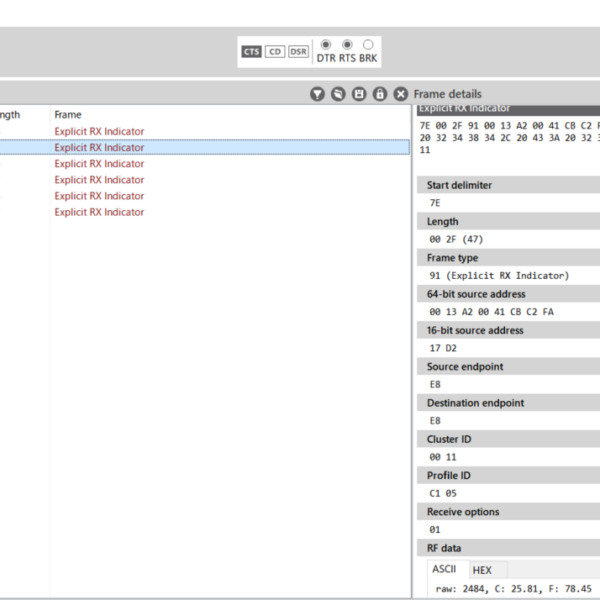The image size is (600, 600).
Task: Switch to the HEX tab in RF data
Action: (482, 570)
